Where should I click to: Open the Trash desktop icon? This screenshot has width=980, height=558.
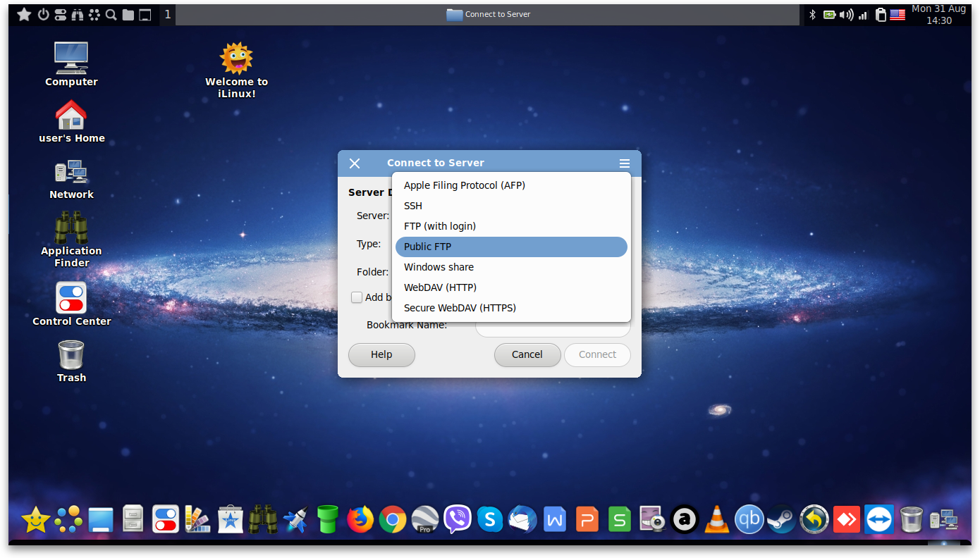pyautogui.click(x=71, y=361)
